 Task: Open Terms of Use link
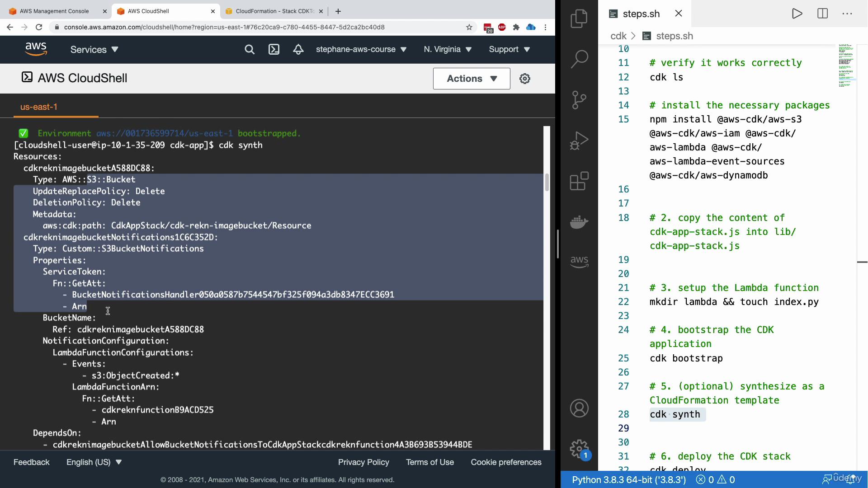[x=430, y=462]
